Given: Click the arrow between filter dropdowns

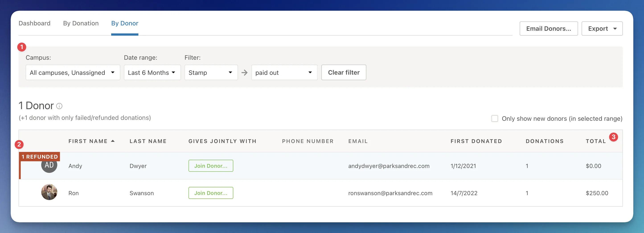Looking at the screenshot, I should [x=244, y=73].
